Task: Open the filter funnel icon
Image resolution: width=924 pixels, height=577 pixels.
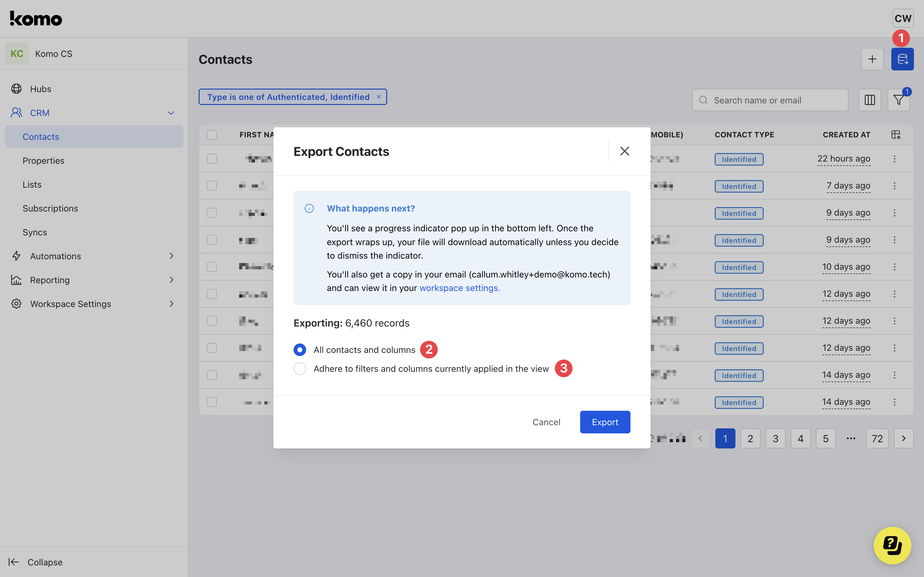Action: point(899,100)
